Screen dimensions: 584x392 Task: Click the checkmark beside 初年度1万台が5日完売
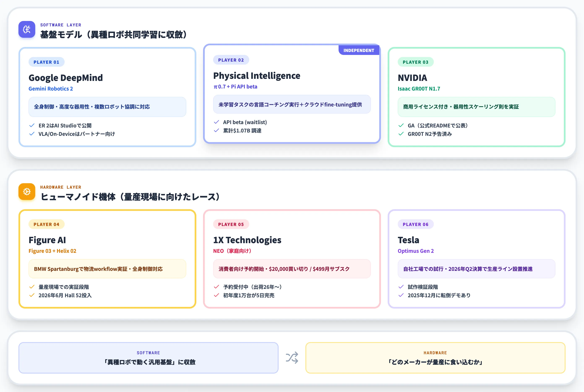tap(216, 295)
